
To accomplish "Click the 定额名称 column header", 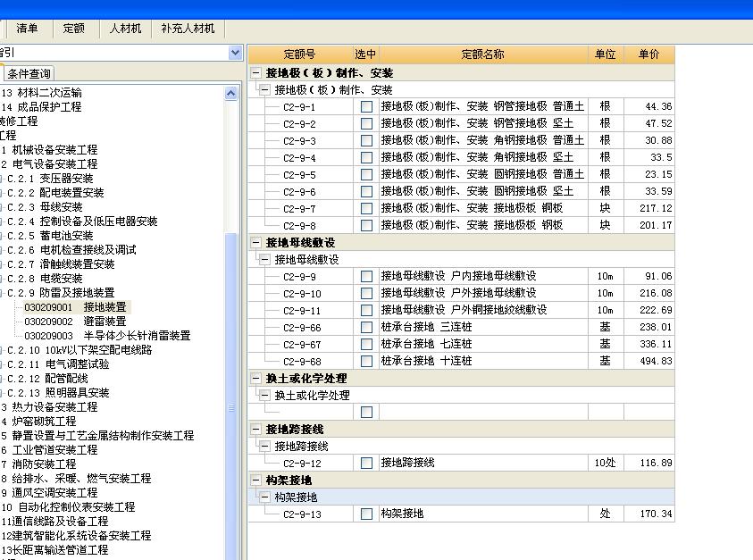I will [x=483, y=54].
